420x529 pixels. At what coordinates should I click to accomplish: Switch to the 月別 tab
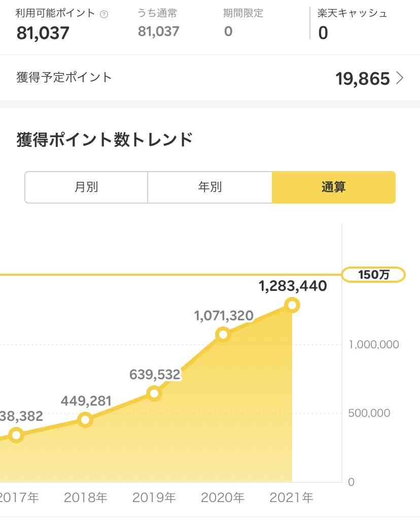(x=86, y=187)
